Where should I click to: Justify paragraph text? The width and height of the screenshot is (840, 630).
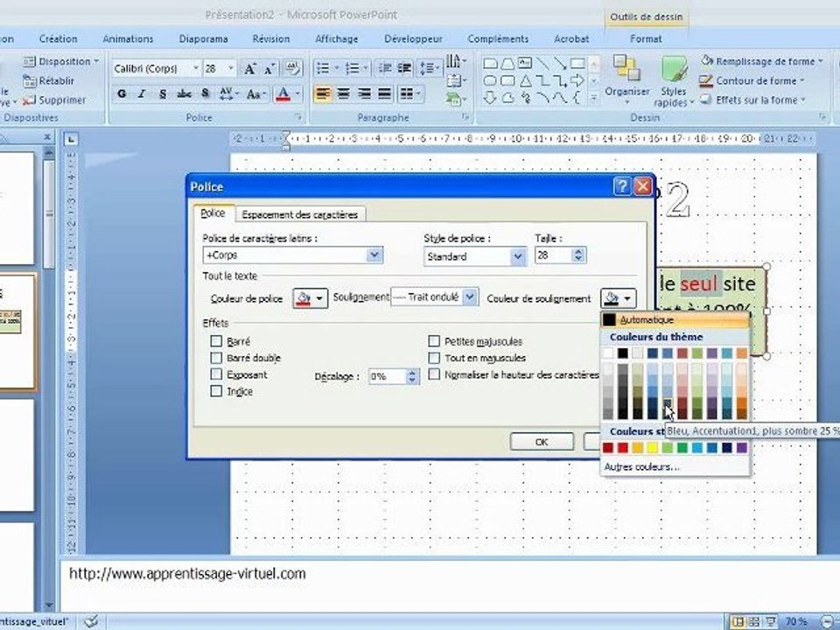click(x=385, y=94)
